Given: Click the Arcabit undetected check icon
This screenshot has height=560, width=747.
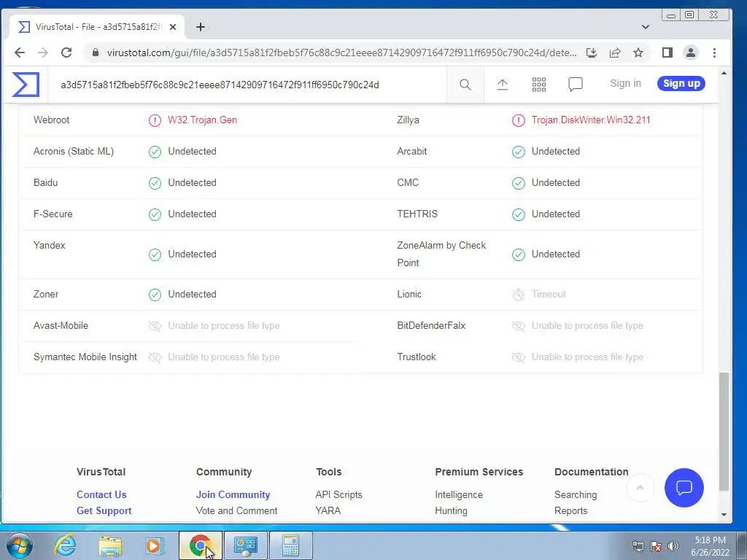Looking at the screenshot, I should tap(519, 152).
